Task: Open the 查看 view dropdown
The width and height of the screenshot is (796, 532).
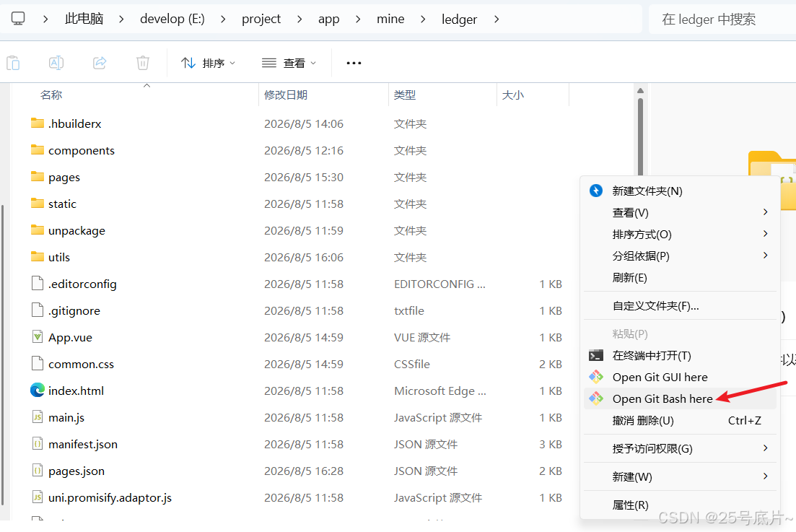Action: pos(289,63)
